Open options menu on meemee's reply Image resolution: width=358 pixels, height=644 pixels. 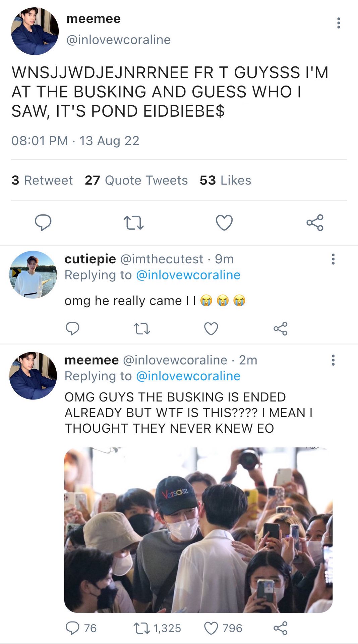tap(333, 360)
